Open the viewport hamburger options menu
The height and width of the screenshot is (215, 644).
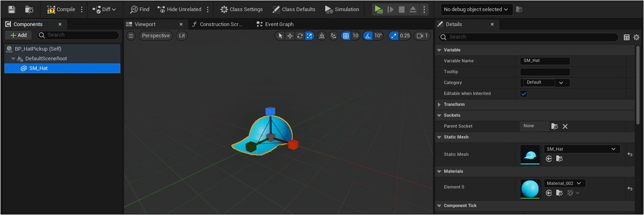click(x=131, y=36)
